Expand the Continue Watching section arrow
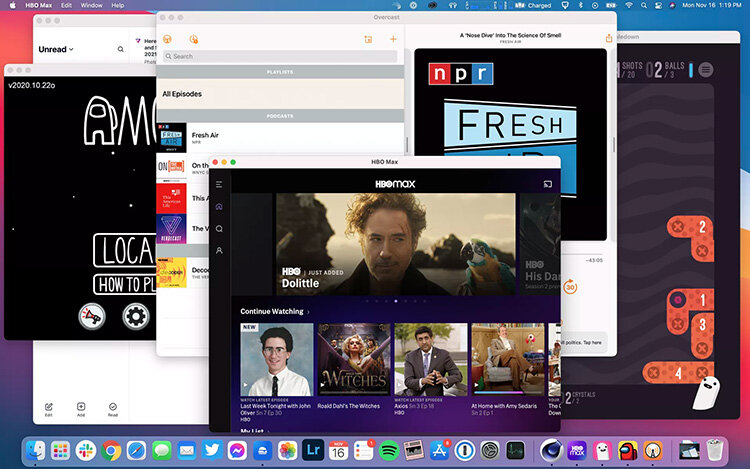750x469 pixels. click(308, 312)
